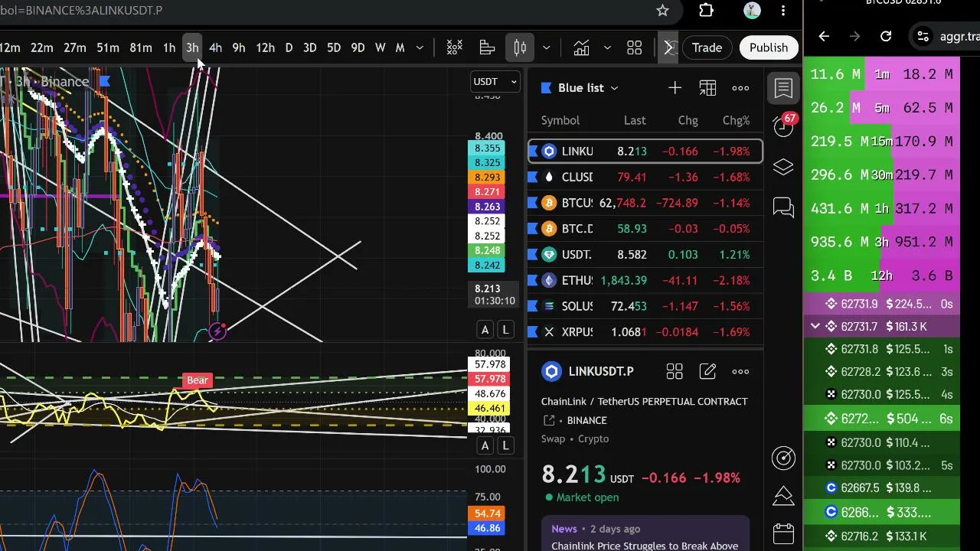This screenshot has width=980, height=551.
Task: Open the BINANCE external link icon
Action: tap(549, 420)
